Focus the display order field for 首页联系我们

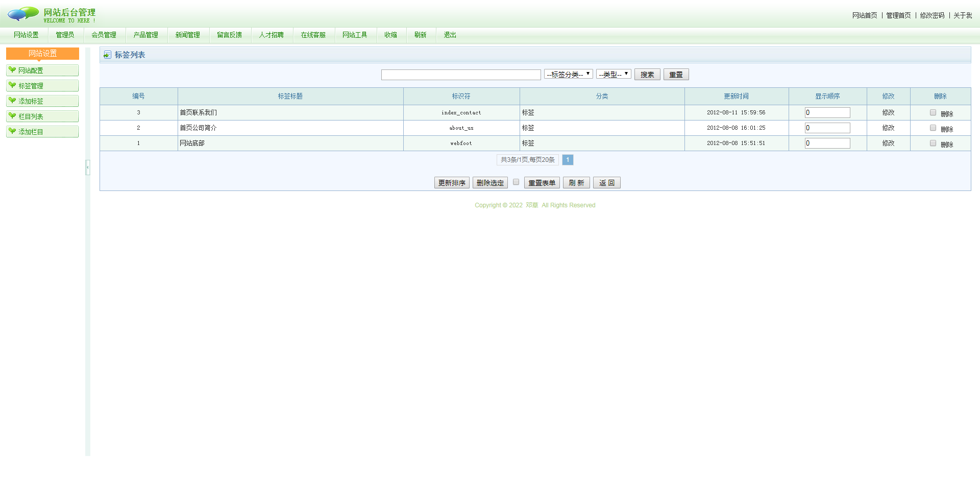[827, 112]
